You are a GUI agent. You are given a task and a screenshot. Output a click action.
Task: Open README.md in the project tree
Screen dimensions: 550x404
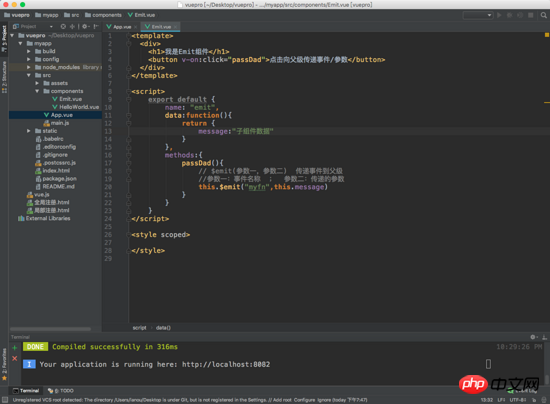pos(55,187)
